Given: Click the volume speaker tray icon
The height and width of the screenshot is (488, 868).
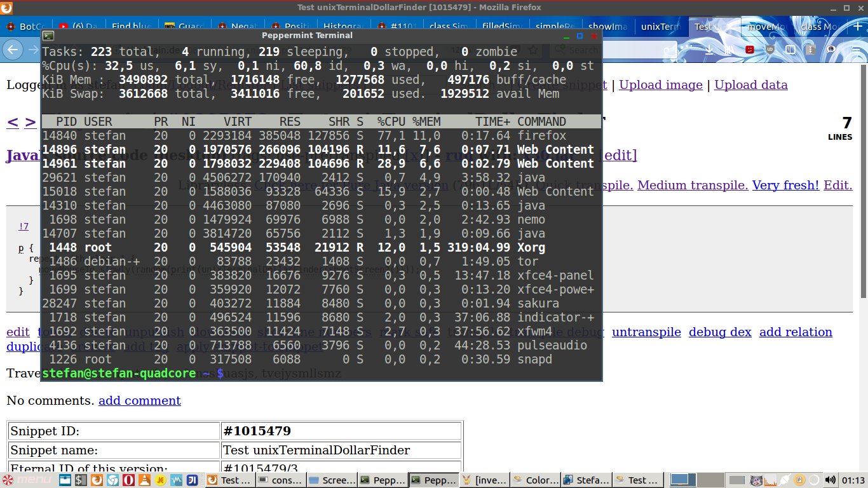Looking at the screenshot, I should click(830, 480).
